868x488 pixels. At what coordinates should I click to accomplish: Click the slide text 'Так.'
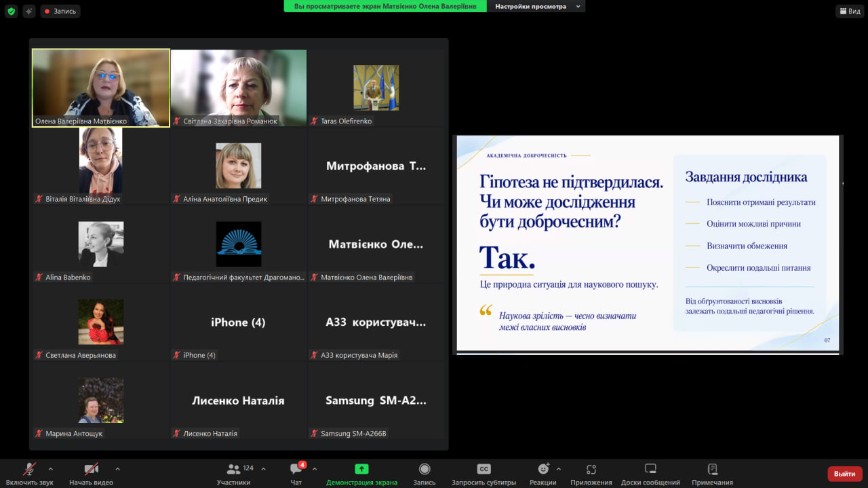point(507,258)
